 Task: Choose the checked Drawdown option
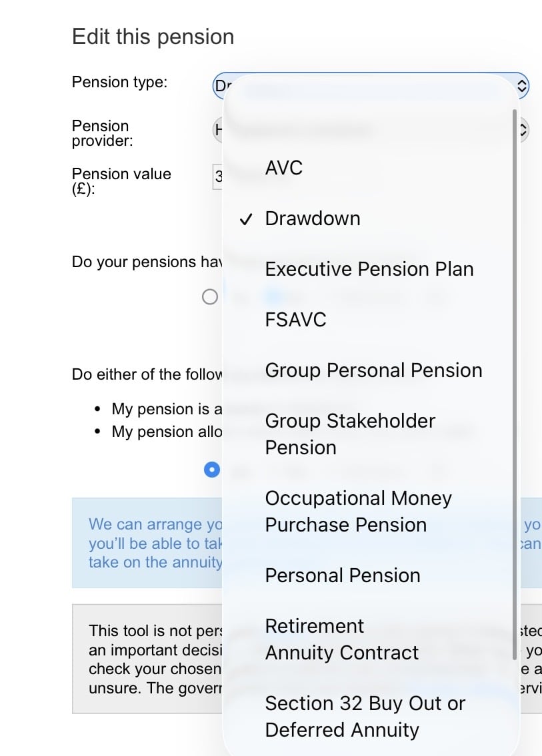(312, 218)
